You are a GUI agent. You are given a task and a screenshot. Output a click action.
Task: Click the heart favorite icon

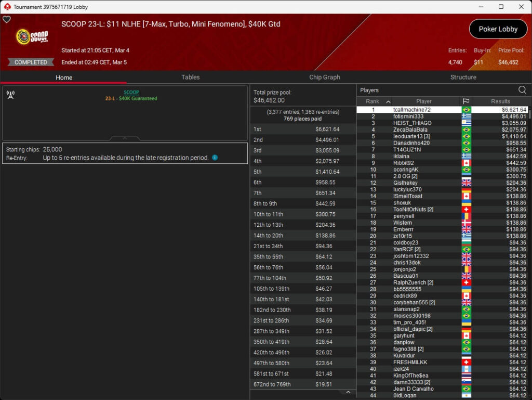7,20
